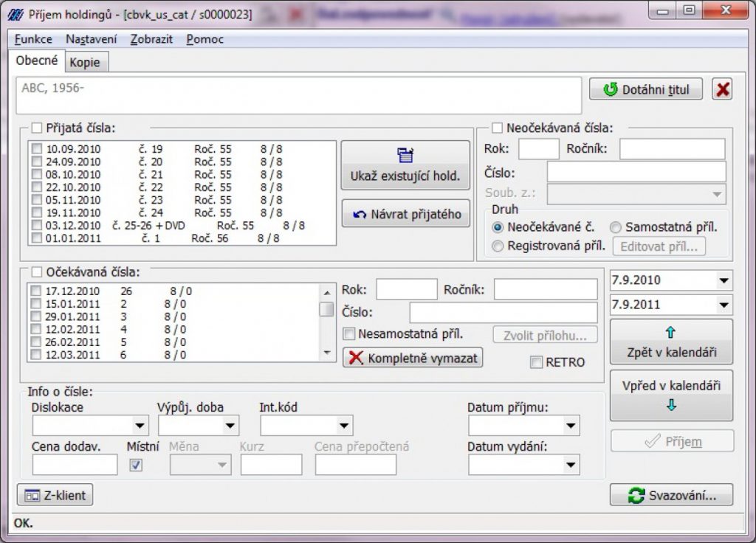Click Kompletně vymazat delete button

click(x=413, y=358)
